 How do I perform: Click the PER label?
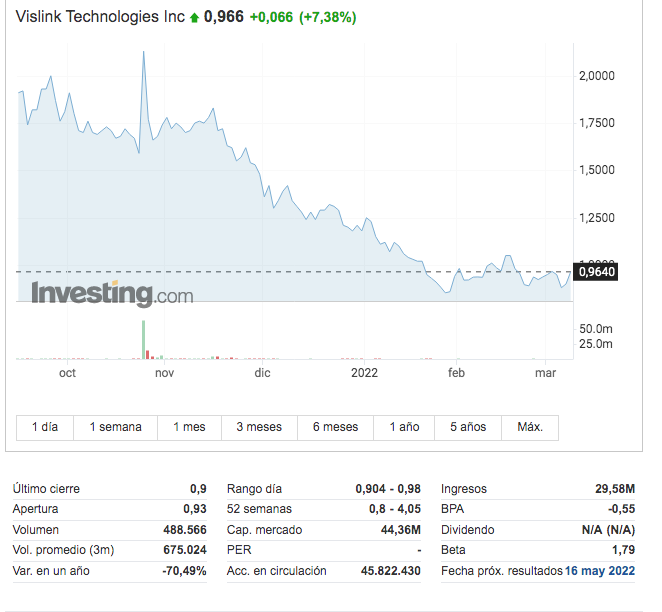pyautogui.click(x=239, y=550)
